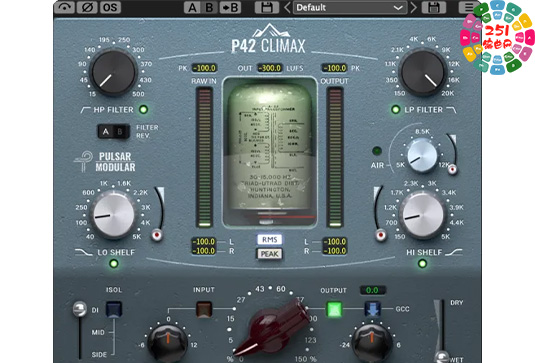Click the input R level readout

point(204,251)
